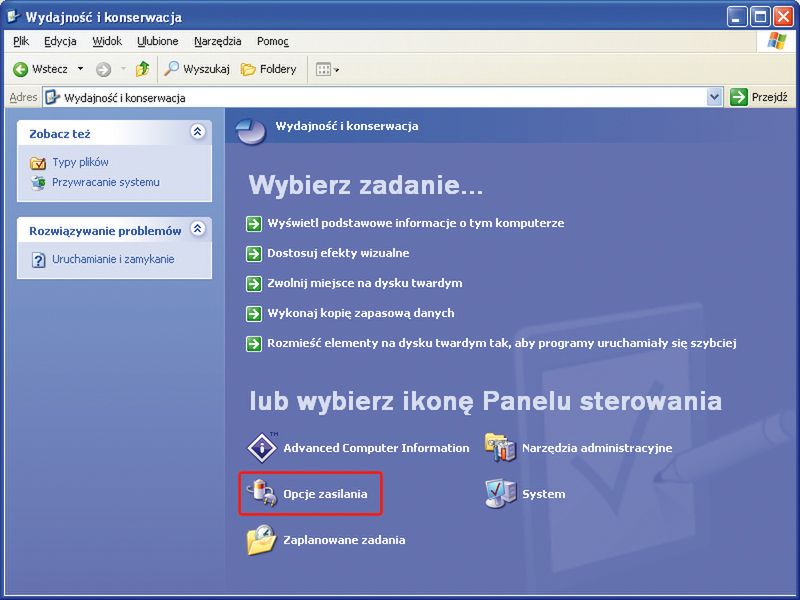The width and height of the screenshot is (800, 600).
Task: Open the Widok menu
Action: tap(107, 41)
